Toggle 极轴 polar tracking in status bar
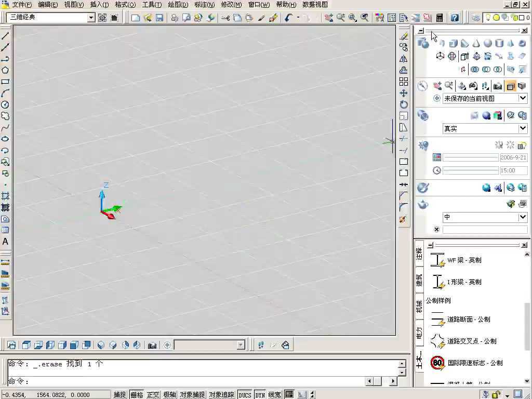 click(170, 395)
